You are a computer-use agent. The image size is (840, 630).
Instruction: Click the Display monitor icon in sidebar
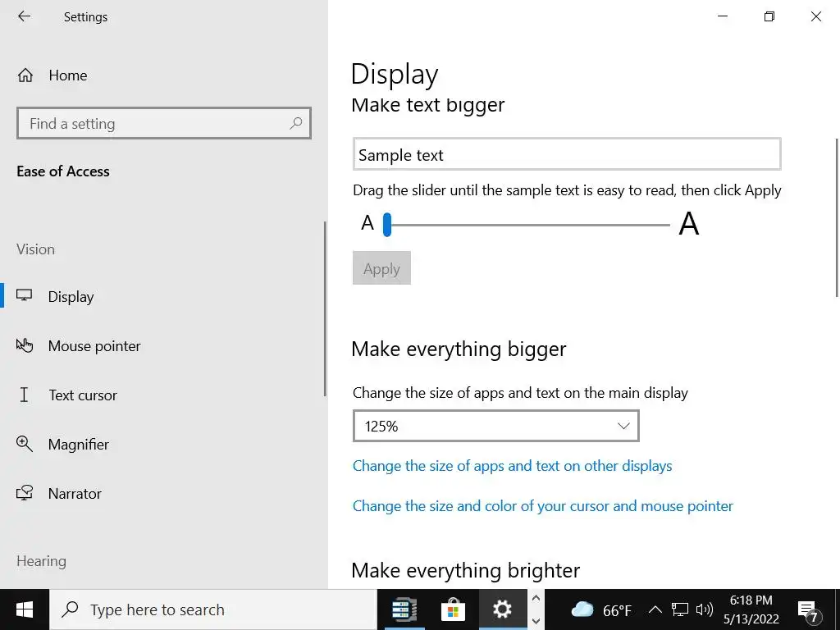(x=24, y=295)
